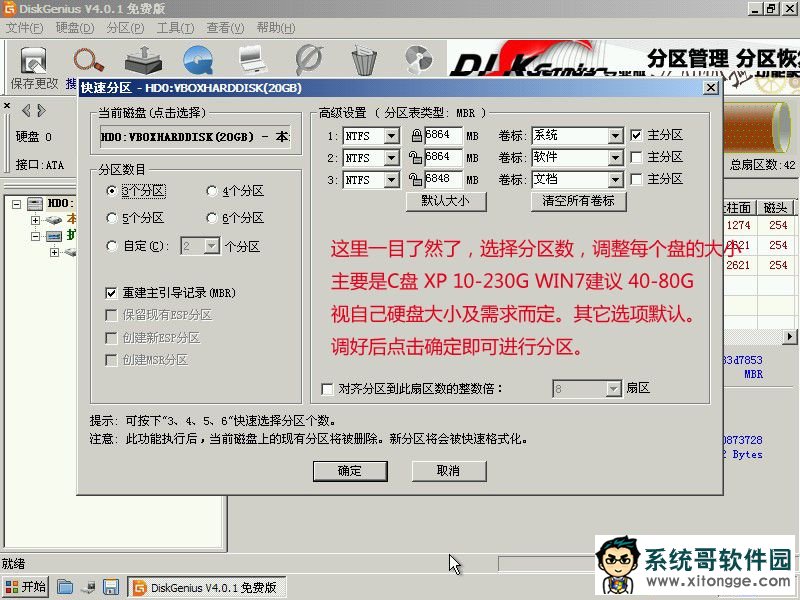Open the folder icon in taskbar quick launch
This screenshot has height=600, width=800.
[x=65, y=587]
